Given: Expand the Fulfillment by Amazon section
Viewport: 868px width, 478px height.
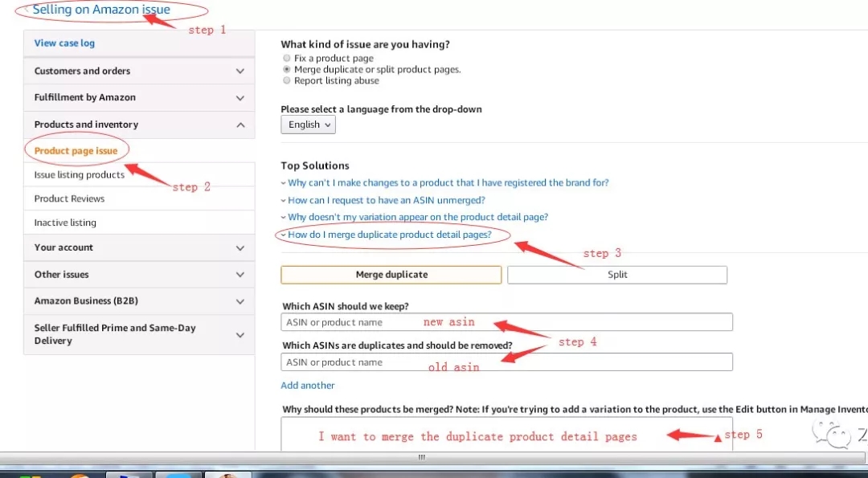Looking at the screenshot, I should pos(139,97).
